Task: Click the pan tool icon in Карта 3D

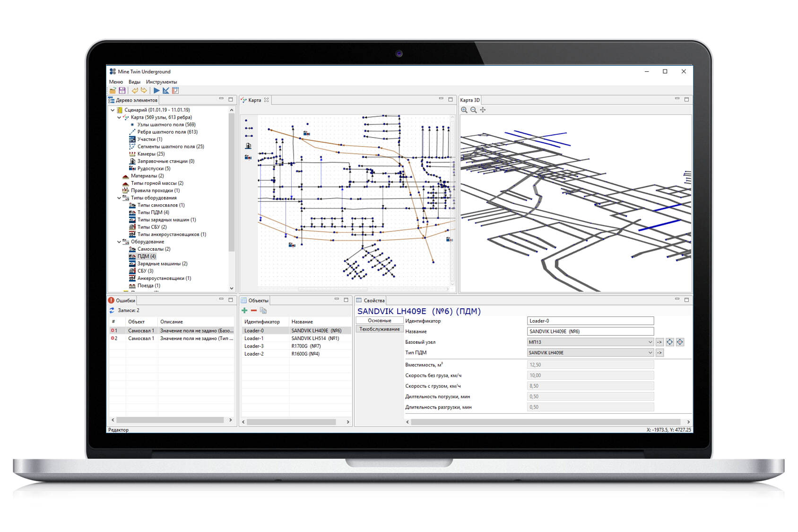Action: [x=483, y=110]
